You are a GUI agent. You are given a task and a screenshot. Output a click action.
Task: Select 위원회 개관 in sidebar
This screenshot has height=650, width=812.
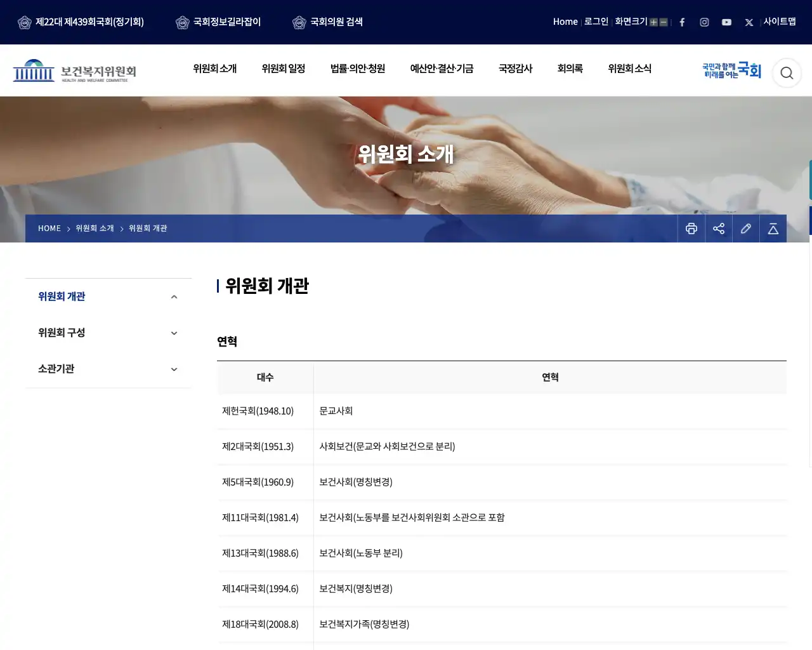[x=62, y=296]
